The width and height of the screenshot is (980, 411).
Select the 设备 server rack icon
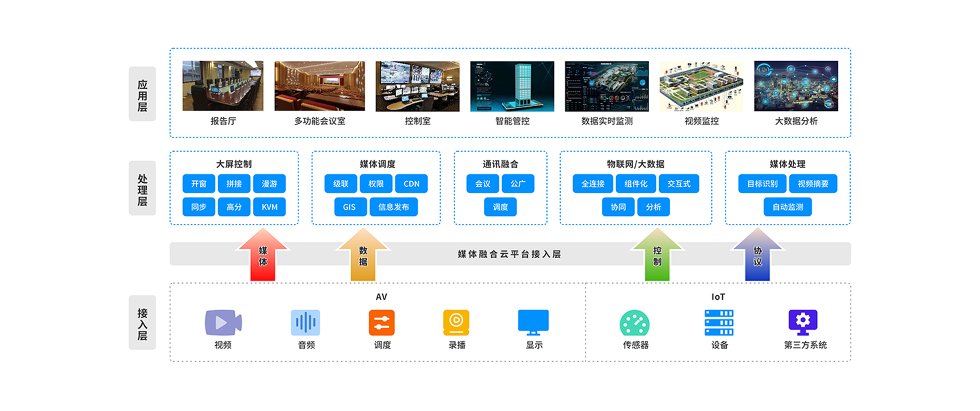pyautogui.click(x=719, y=322)
